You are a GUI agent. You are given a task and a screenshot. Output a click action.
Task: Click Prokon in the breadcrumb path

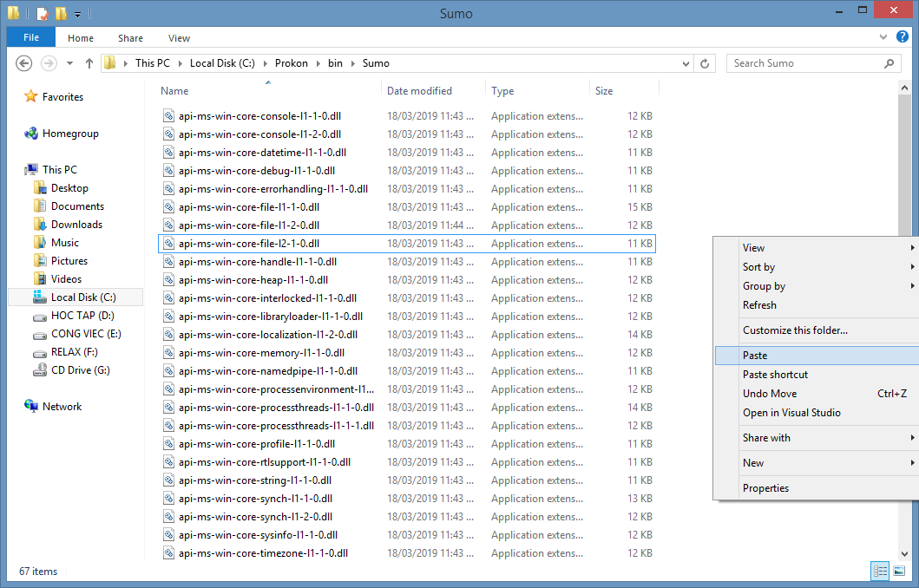click(x=291, y=63)
